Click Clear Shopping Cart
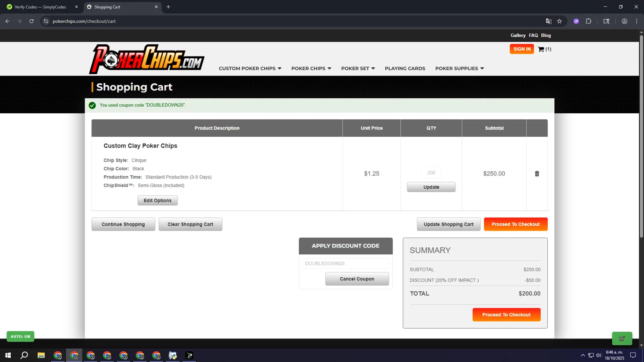This screenshot has width=644, height=362. pos(190,224)
